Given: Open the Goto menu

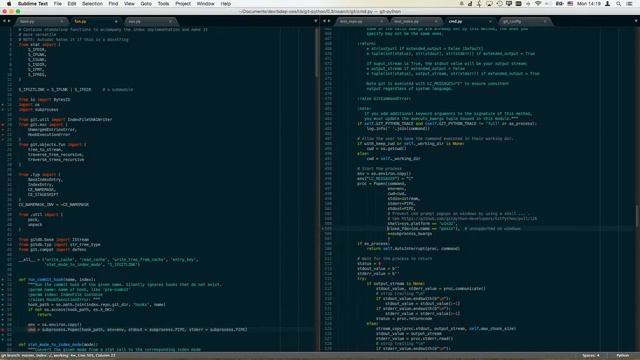Looking at the screenshot, I should (146, 4).
